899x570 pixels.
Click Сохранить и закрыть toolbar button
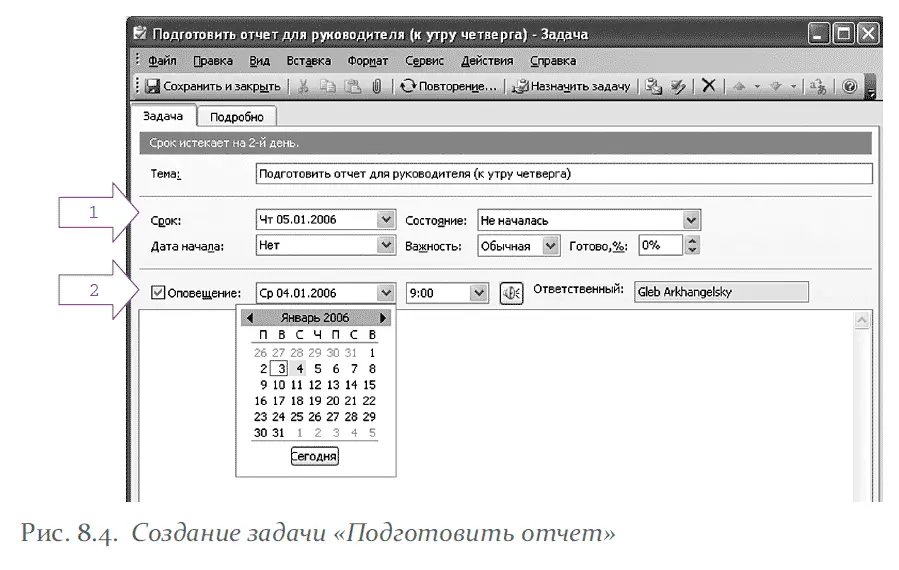(213, 86)
